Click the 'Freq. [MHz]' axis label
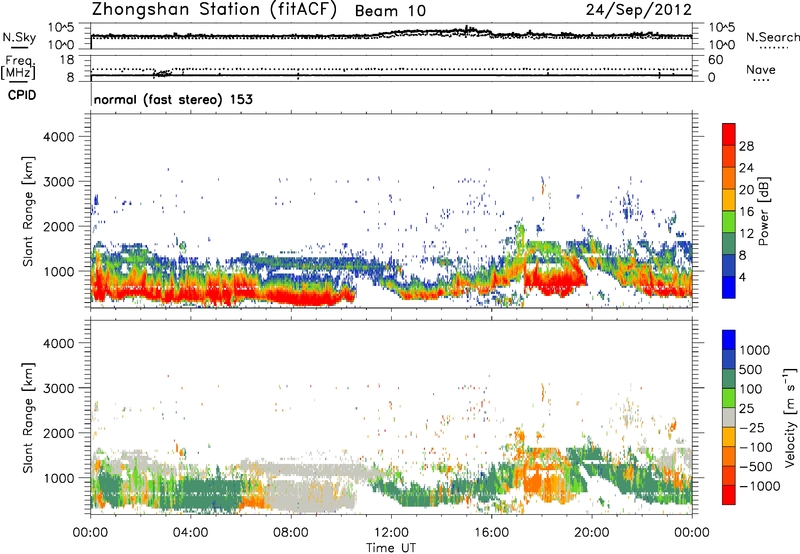 (x=18, y=67)
